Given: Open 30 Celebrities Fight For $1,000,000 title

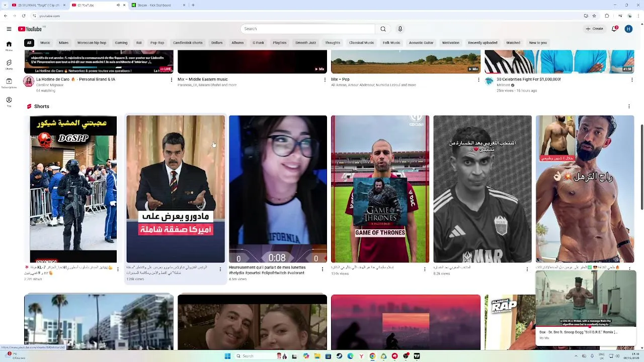Looking at the screenshot, I should tap(529, 79).
